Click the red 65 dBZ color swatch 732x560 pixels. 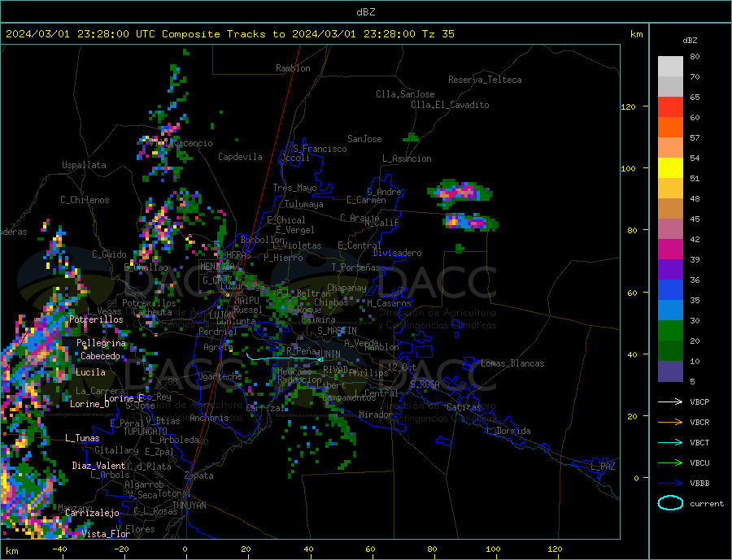pyautogui.click(x=670, y=106)
